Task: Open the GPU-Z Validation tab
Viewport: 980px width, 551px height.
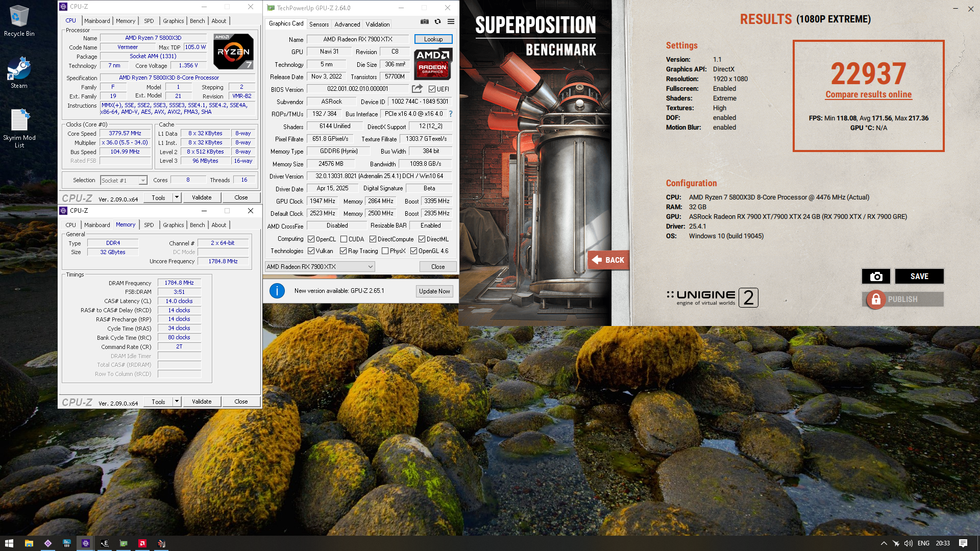Action: click(x=377, y=24)
